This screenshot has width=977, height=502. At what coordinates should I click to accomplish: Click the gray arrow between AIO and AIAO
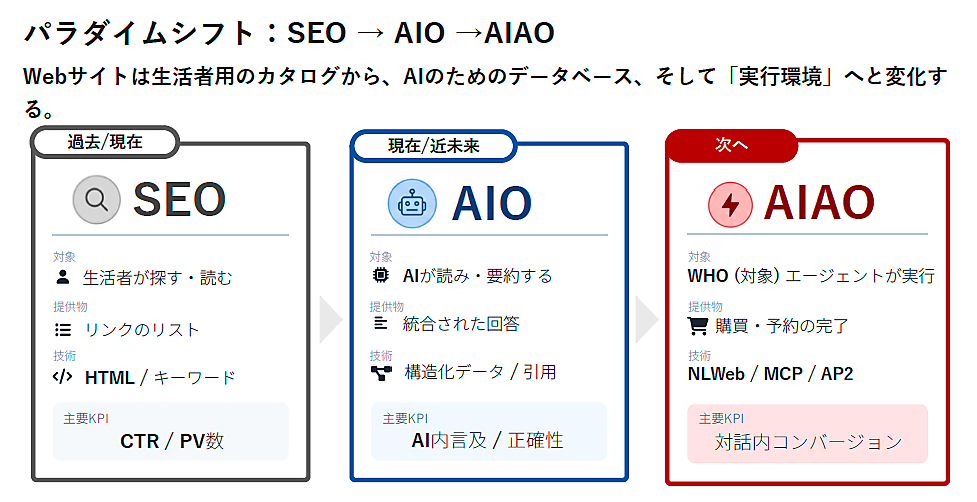tap(647, 319)
